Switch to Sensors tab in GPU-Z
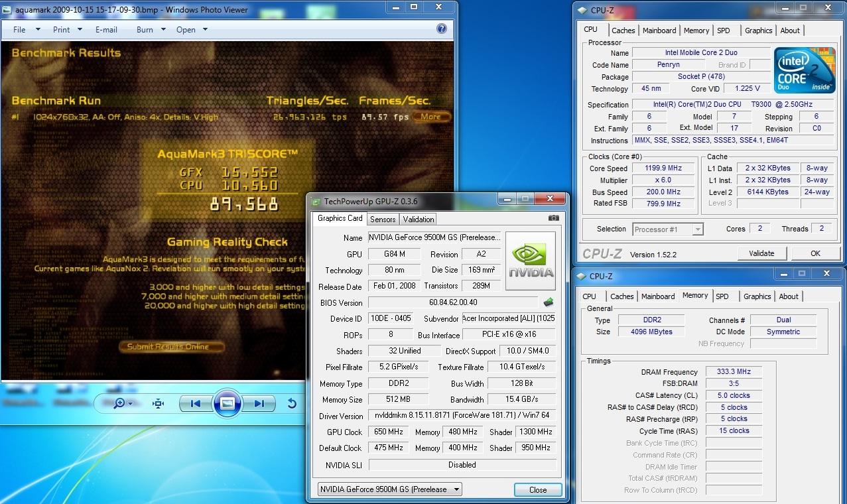The width and height of the screenshot is (847, 504). 383,219
